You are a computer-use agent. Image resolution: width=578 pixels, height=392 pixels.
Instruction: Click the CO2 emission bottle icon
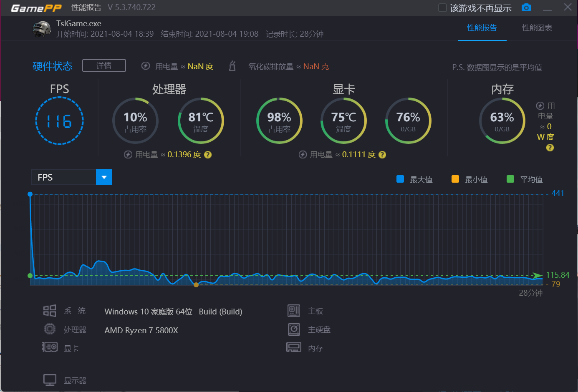pyautogui.click(x=232, y=66)
